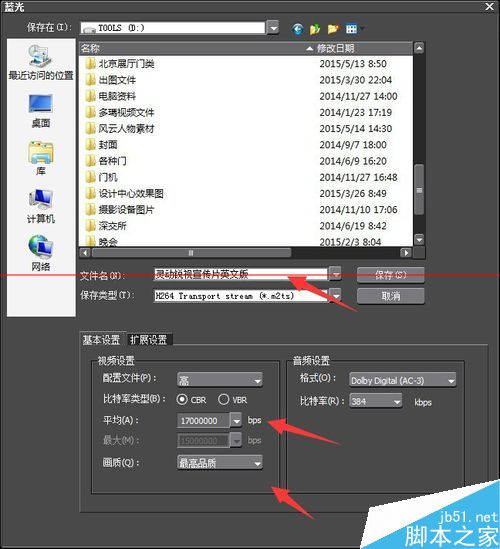Select folder icon of 北京展厅门类
Viewport: 500px width, 549px height.
(x=90, y=64)
